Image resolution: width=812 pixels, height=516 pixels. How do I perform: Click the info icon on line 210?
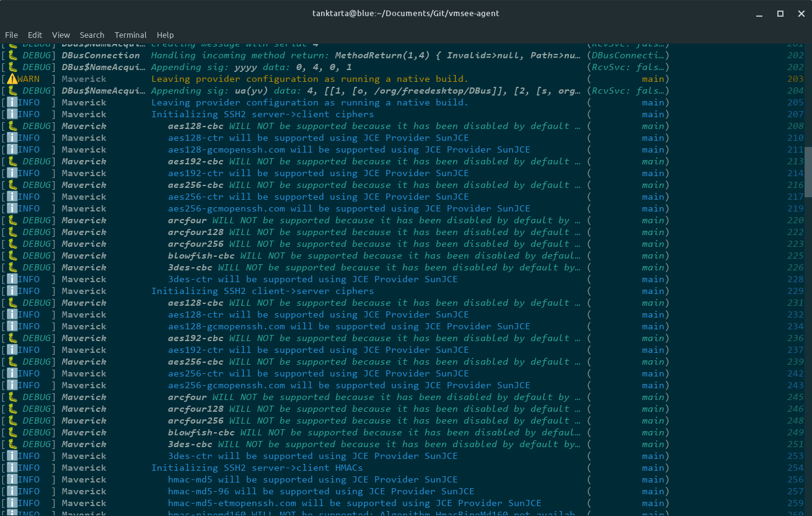coord(12,138)
